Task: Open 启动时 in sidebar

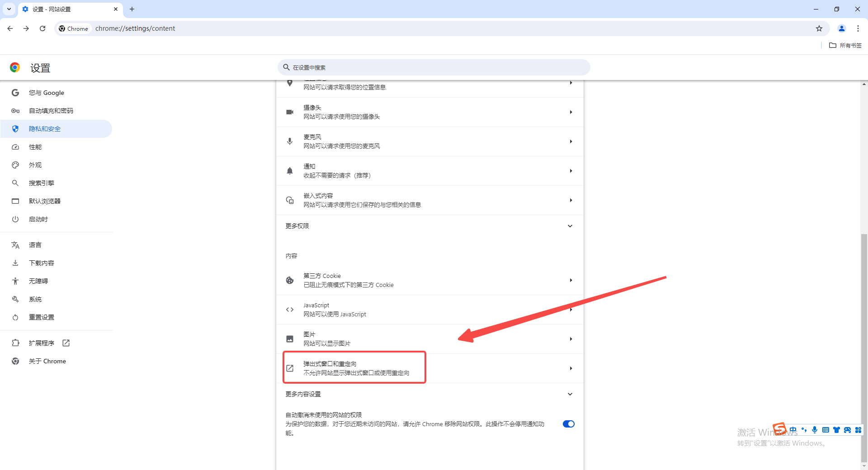Action: [57, 219]
